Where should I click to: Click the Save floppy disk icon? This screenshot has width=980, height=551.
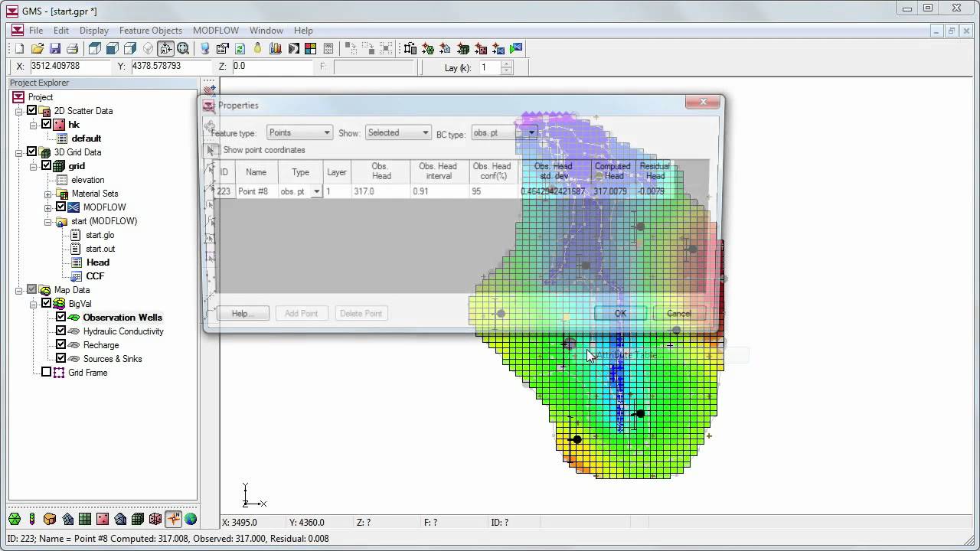(x=54, y=48)
